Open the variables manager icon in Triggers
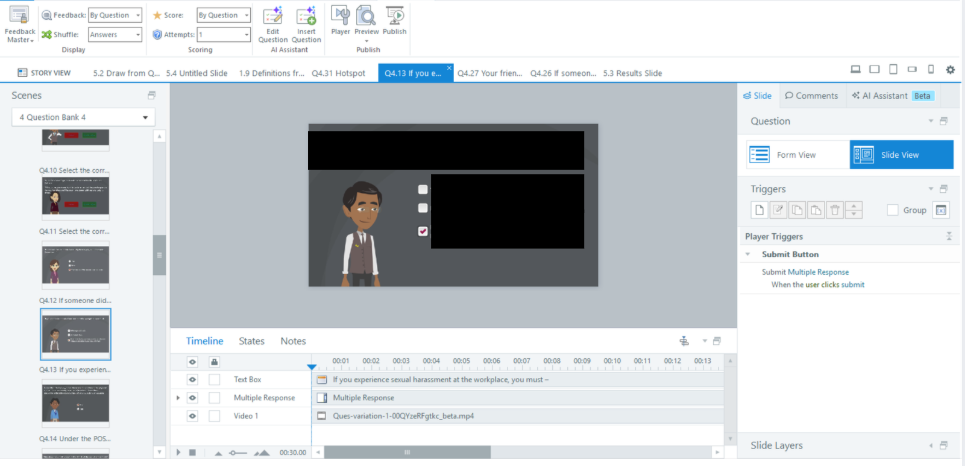Image resolution: width=965 pixels, height=466 pixels. pyautogui.click(x=940, y=210)
